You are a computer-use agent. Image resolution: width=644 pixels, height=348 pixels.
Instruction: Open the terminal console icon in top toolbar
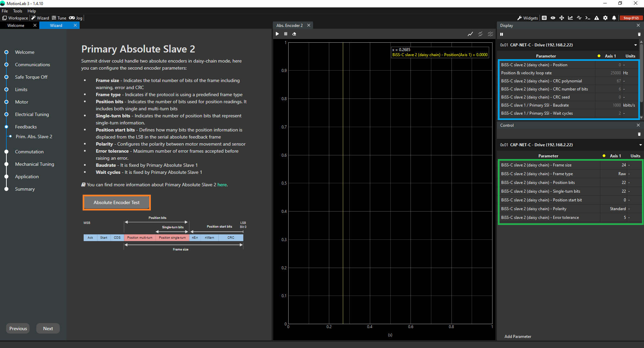[588, 18]
